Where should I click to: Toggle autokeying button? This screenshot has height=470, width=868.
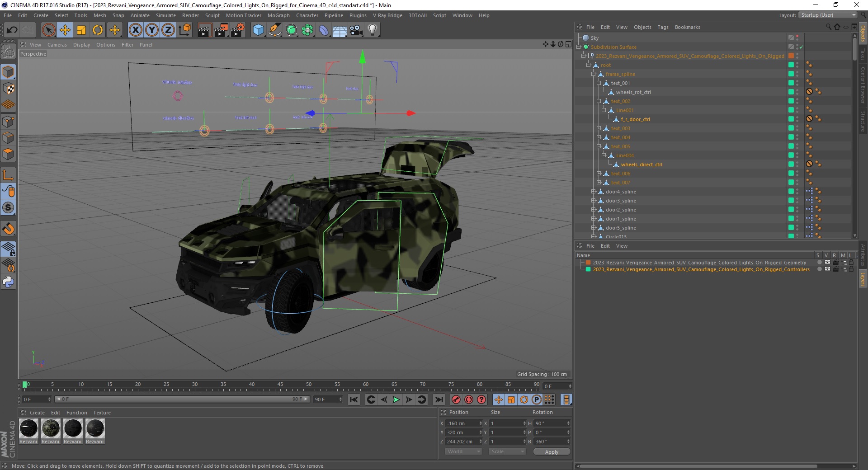pyautogui.click(x=469, y=399)
